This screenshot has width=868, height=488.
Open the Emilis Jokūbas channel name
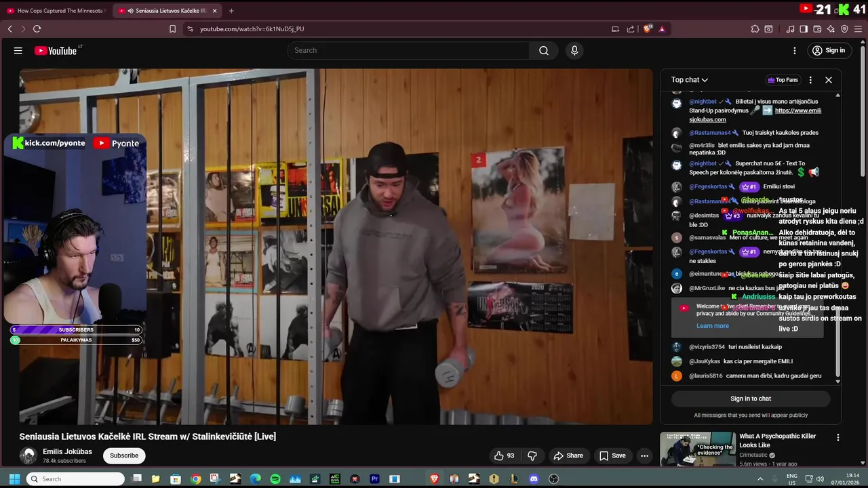pyautogui.click(x=67, y=451)
